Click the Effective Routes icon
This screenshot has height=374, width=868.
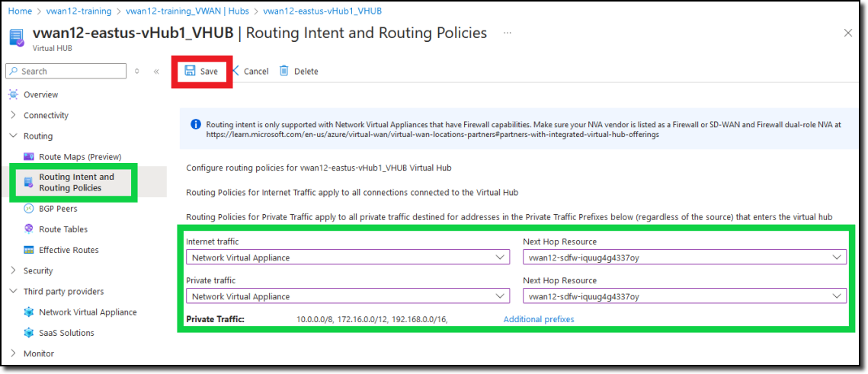(x=29, y=250)
